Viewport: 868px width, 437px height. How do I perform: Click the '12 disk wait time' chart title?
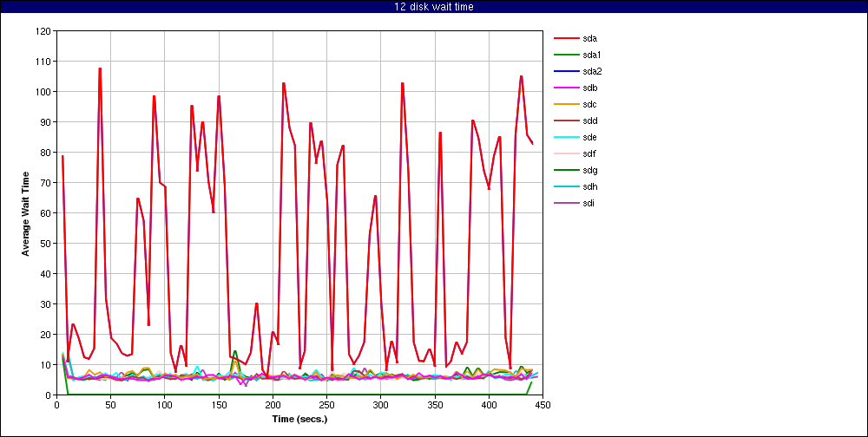pyautogui.click(x=434, y=7)
